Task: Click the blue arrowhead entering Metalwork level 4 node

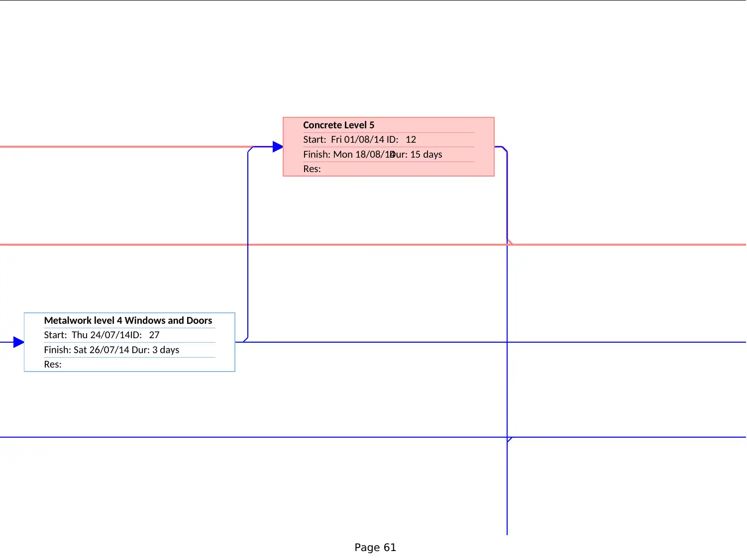Action: (x=19, y=342)
